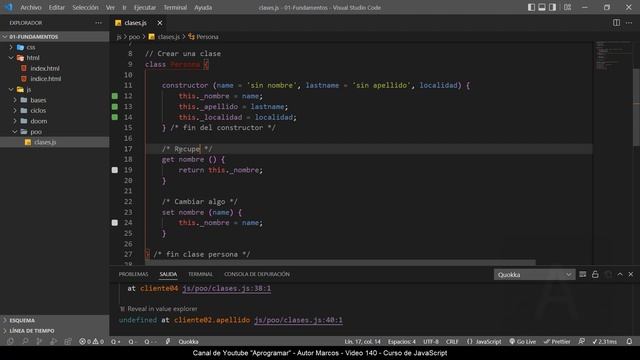Split the editor to the right
The width and height of the screenshot is (640, 360).
[x=616, y=23]
